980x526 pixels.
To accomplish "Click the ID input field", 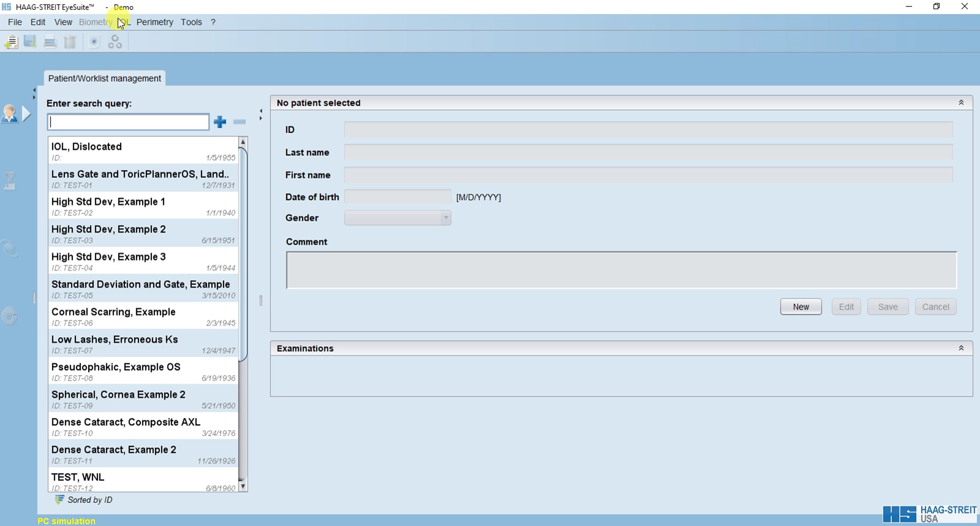I will tap(648, 130).
